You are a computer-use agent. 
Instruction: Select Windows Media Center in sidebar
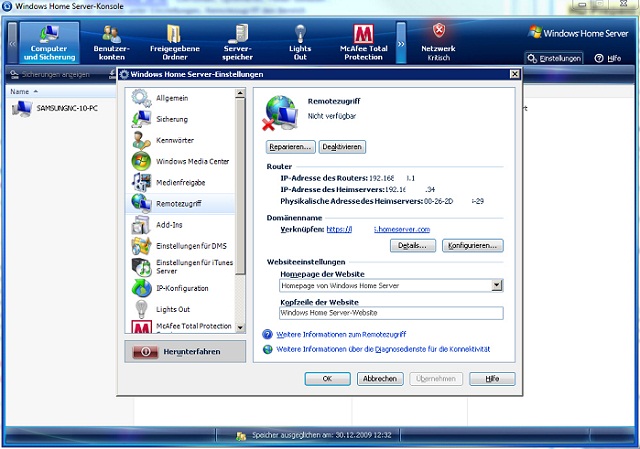point(192,161)
